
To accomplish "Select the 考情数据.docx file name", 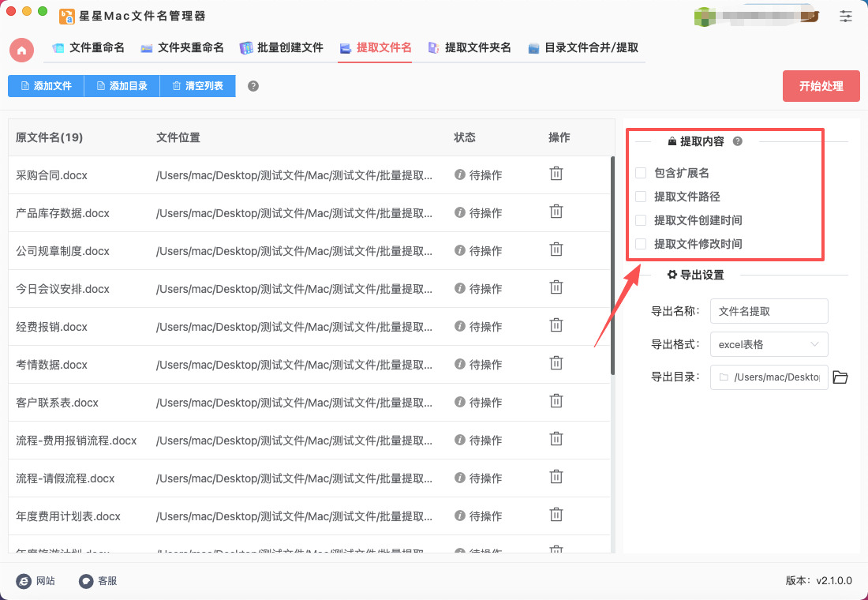I will click(51, 365).
